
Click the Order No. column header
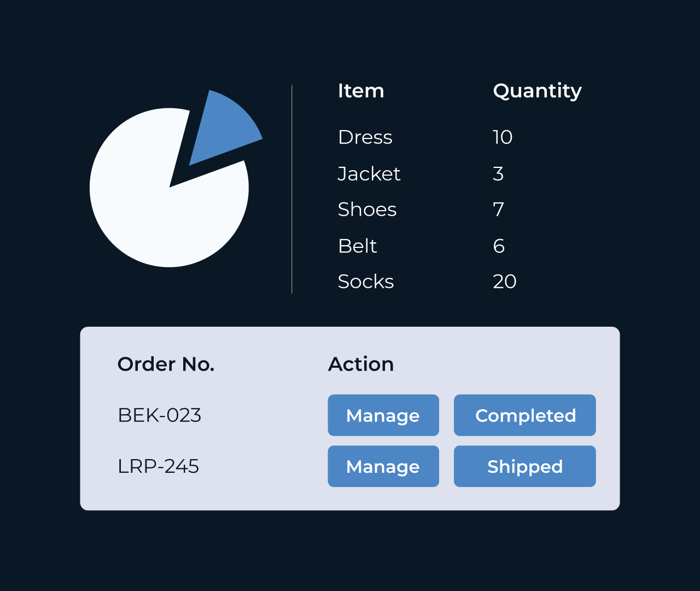pos(166,364)
